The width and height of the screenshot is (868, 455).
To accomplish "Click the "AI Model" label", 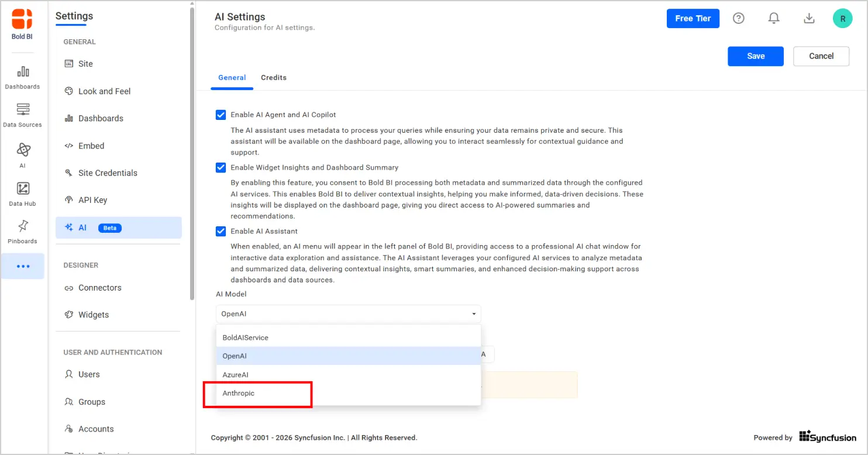I will tap(231, 294).
